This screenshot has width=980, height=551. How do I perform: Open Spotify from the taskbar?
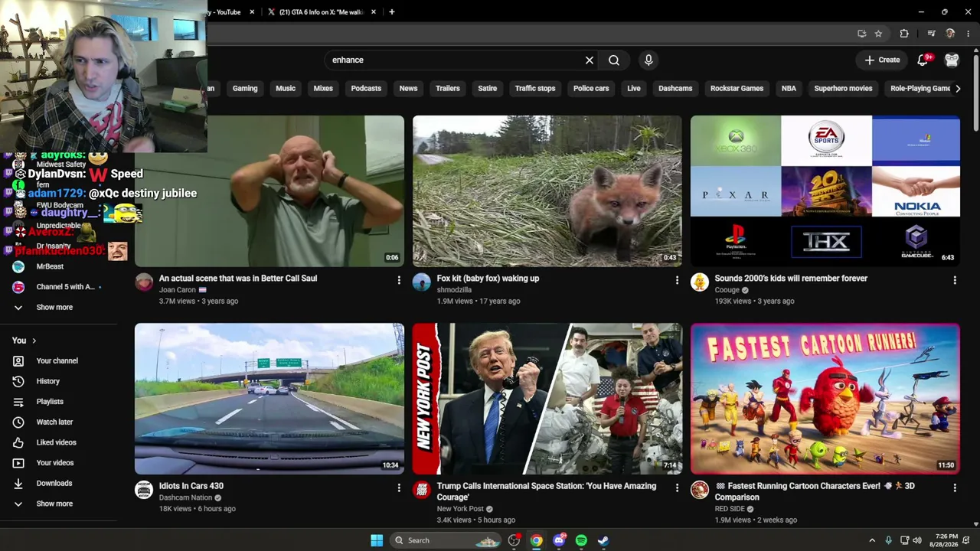[581, 540]
